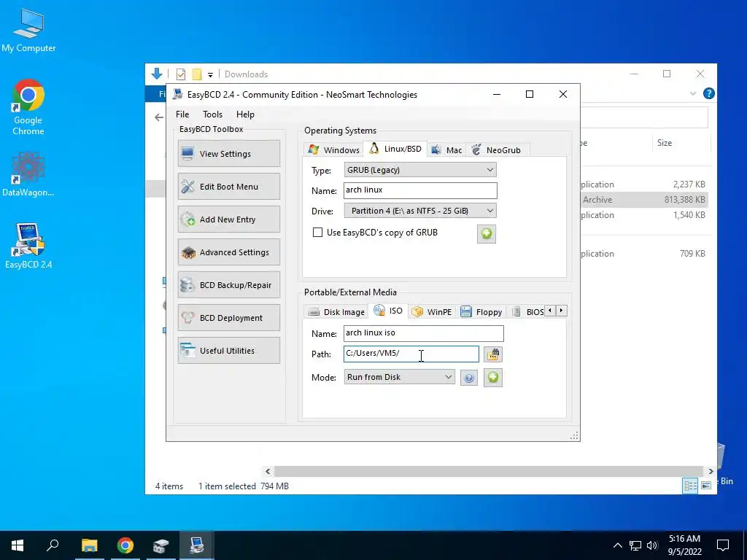This screenshot has height=560, width=747.
Task: Select the 2,237 KB file row
Action: tap(643, 184)
